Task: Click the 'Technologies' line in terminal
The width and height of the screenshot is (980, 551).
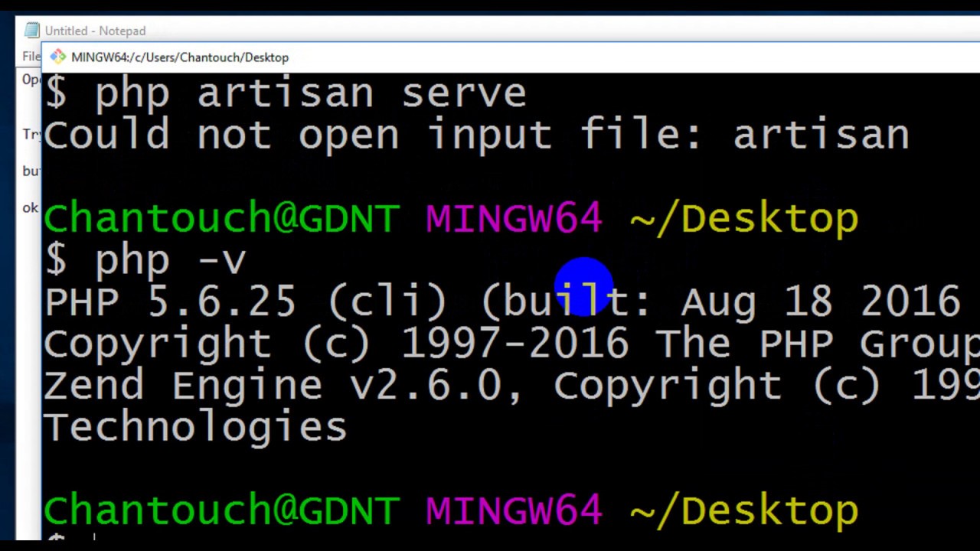Action: (196, 427)
